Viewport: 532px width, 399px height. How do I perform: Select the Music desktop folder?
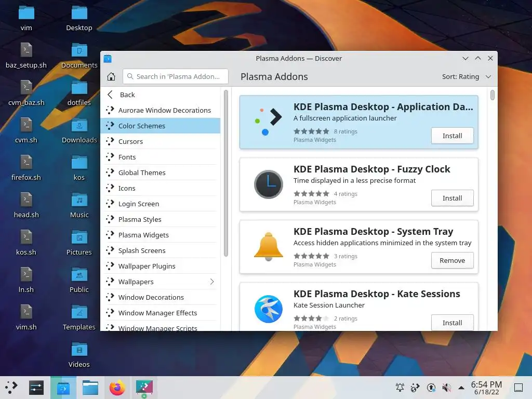(79, 205)
